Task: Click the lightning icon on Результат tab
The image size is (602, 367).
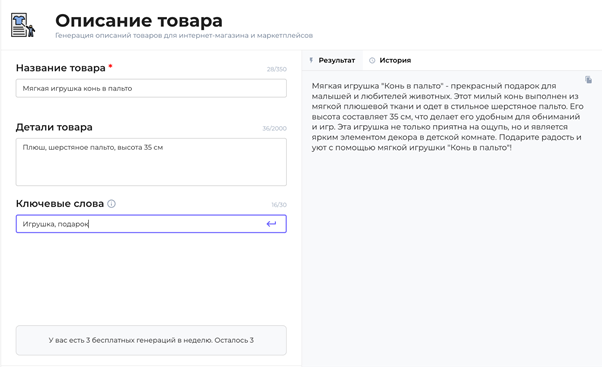Action: coord(311,60)
